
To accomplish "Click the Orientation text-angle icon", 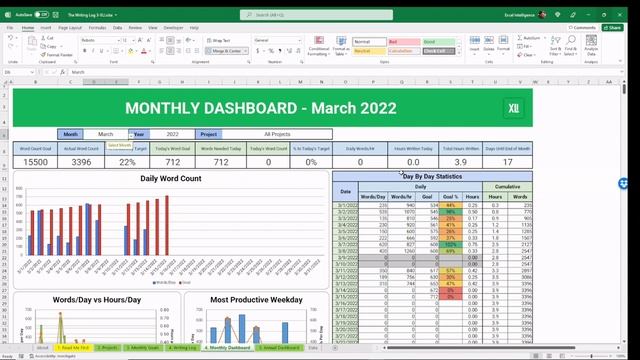I will (189, 40).
